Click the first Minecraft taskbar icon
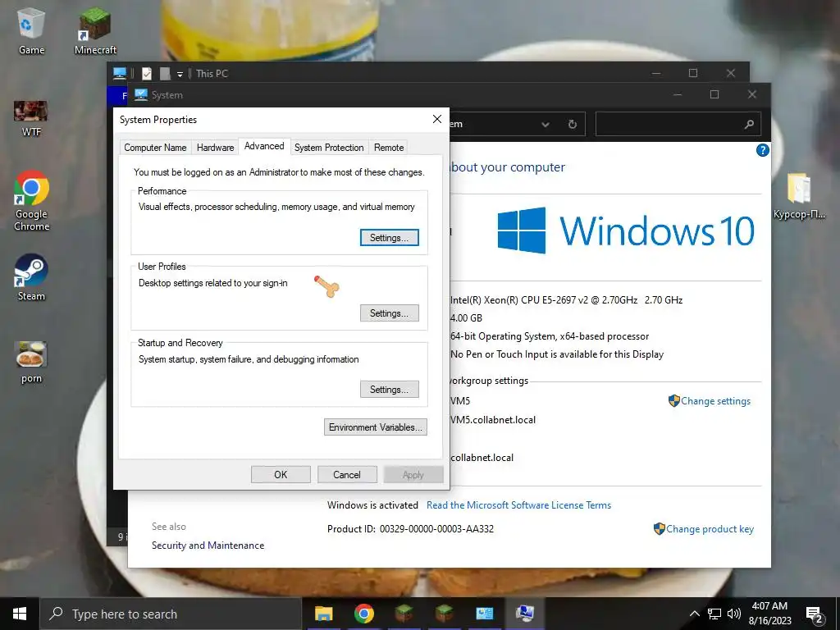Screen dimensions: 840x630 404,614
